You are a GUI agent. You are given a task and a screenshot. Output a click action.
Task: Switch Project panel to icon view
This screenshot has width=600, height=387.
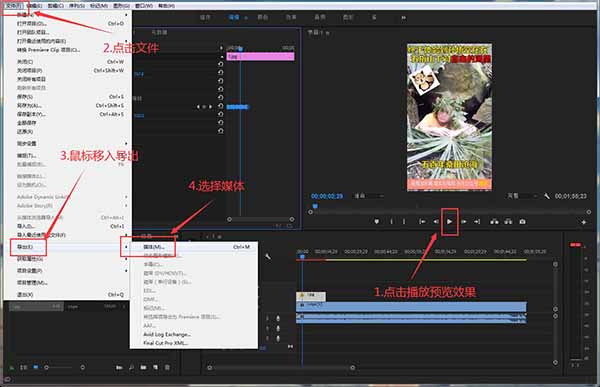pos(36,367)
